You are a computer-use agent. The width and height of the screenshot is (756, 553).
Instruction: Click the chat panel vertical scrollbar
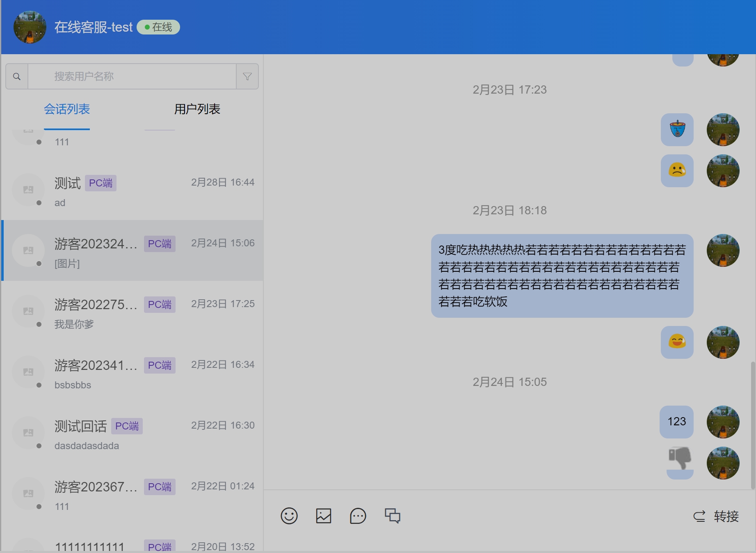point(753,425)
